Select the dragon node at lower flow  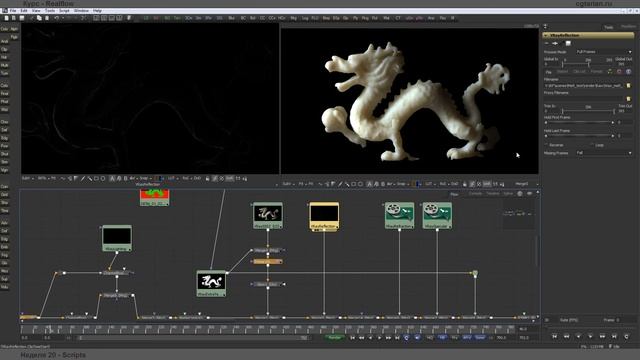[x=211, y=282]
